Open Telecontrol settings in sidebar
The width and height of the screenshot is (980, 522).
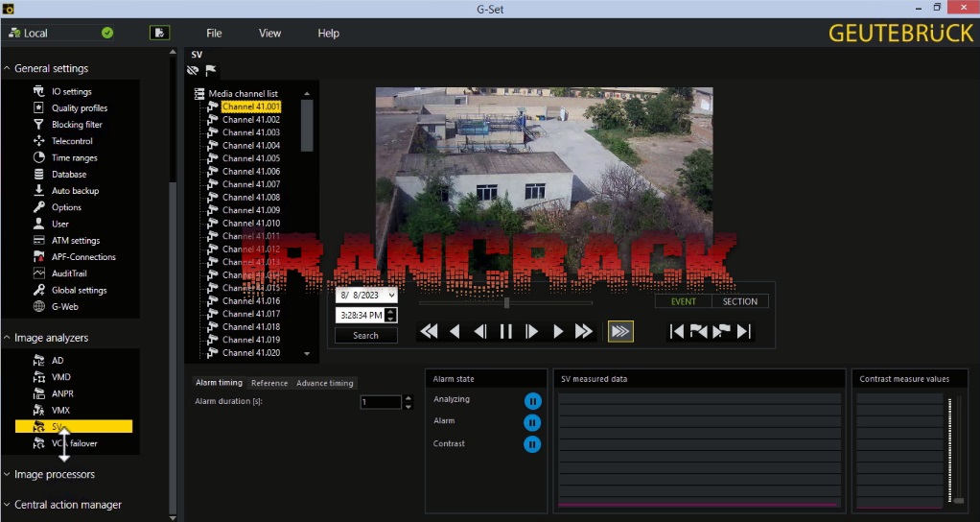pos(72,141)
